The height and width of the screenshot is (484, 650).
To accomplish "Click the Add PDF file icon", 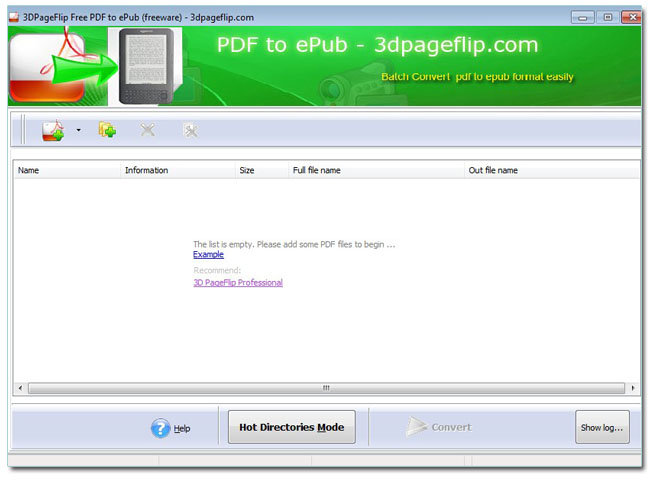I will (53, 131).
